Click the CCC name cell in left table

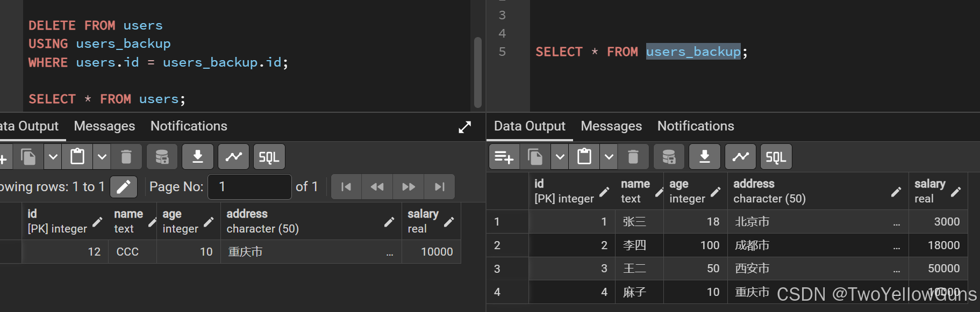(133, 252)
